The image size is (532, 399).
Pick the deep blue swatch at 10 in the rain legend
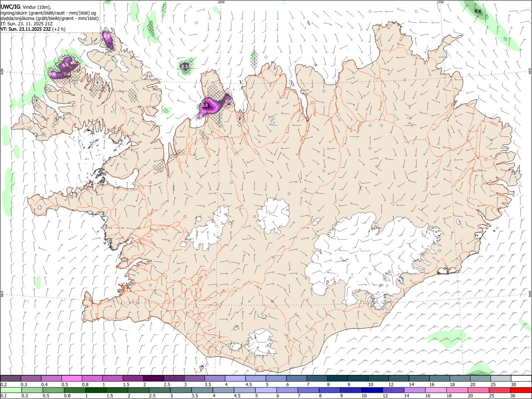(372, 390)
